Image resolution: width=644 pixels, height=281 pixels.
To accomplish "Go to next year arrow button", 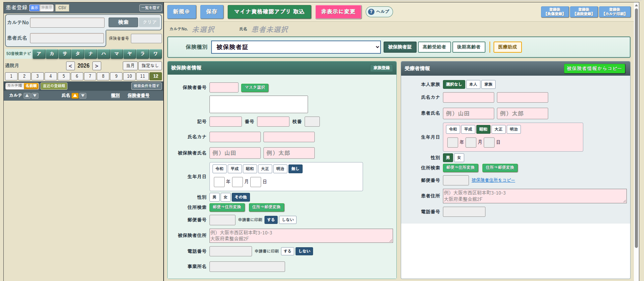I will point(97,66).
